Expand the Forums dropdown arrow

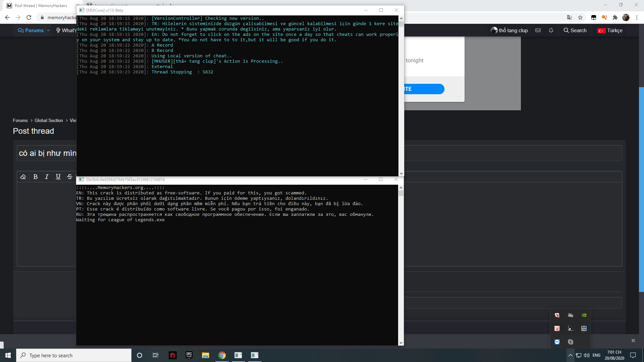[x=48, y=31]
